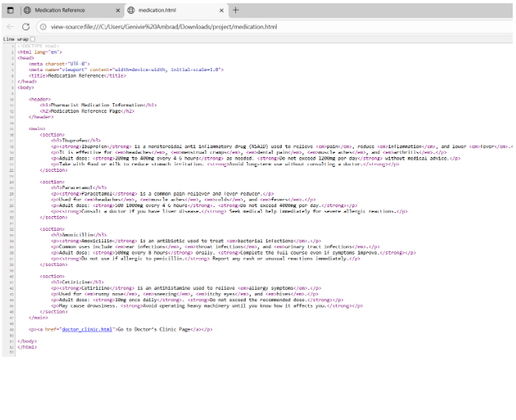Click 'Take with food or milk' line
This screenshot has height=420, width=516.
[x=224, y=164]
